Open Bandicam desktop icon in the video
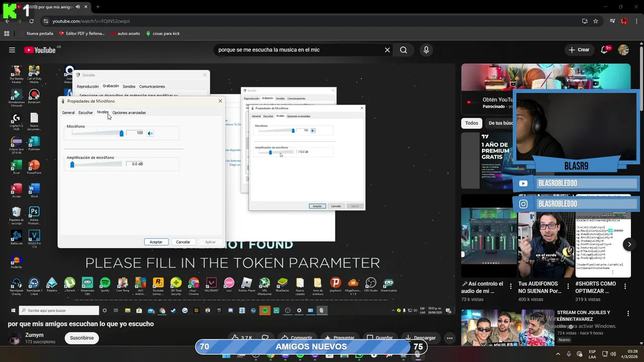 tap(34, 97)
